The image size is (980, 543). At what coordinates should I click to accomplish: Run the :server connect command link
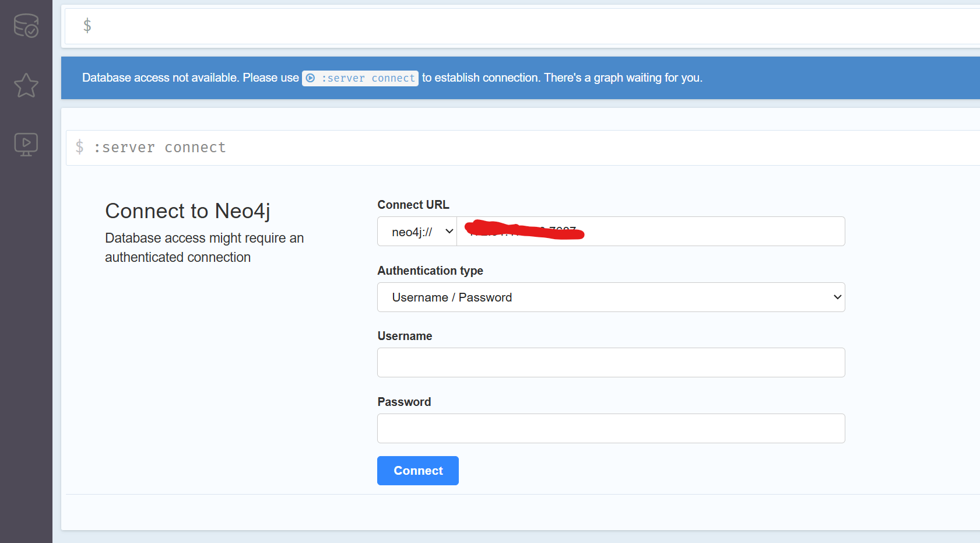coord(360,78)
